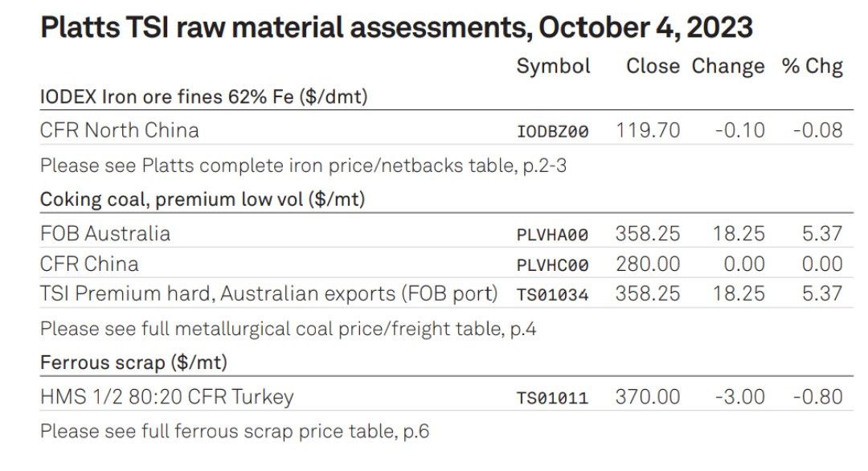
Task: Click the IODEX Iron ore fines section heading
Action: (x=204, y=97)
